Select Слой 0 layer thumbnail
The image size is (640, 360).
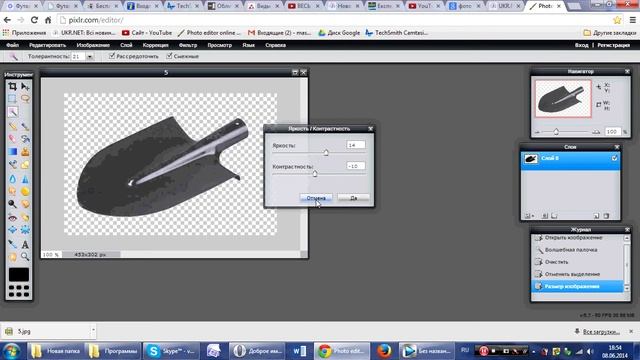point(530,158)
